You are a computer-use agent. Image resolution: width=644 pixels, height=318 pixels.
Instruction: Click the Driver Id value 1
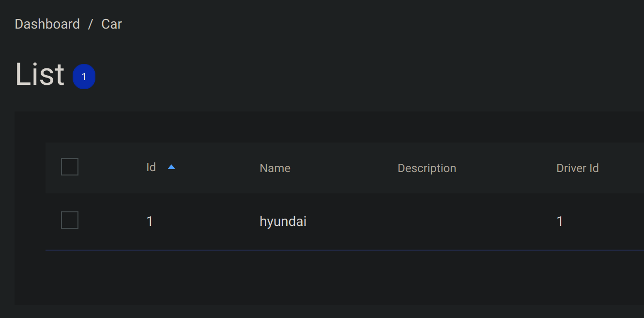(560, 221)
